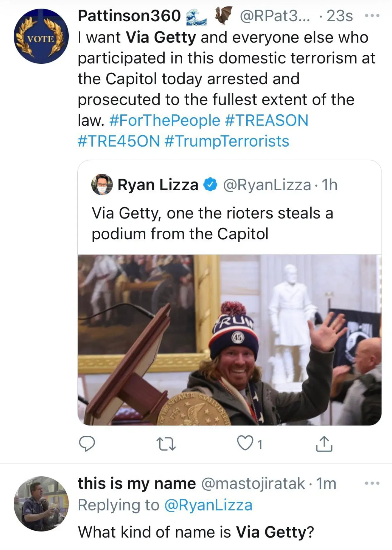This screenshot has width=392, height=550.
Task: Open more options on mastojiratak reply
Action: tap(372, 483)
